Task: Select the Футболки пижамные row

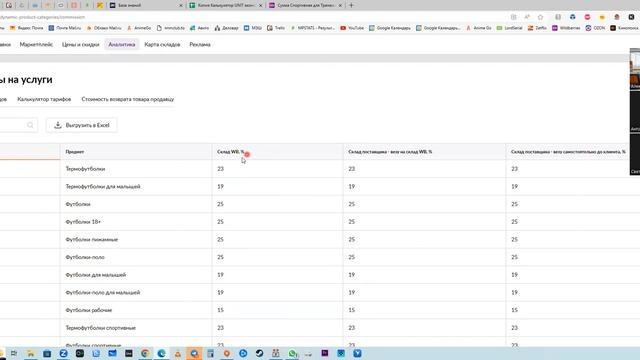Action: click(x=91, y=240)
